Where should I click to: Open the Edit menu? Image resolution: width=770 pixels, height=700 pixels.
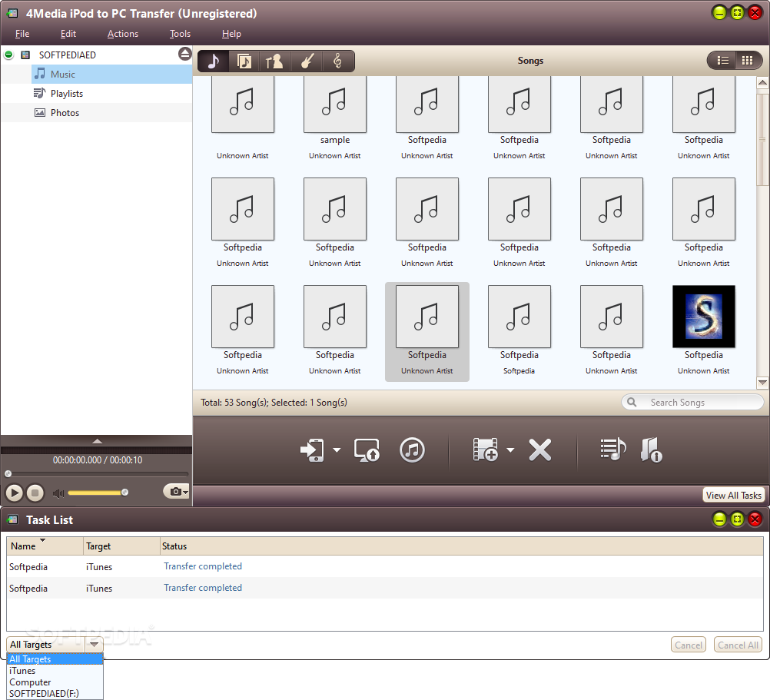[68, 34]
